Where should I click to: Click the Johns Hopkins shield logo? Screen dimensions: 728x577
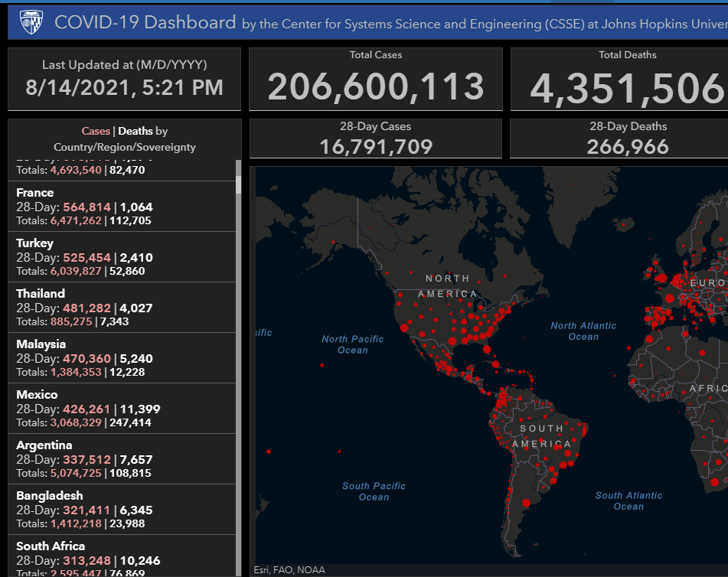pyautogui.click(x=31, y=22)
